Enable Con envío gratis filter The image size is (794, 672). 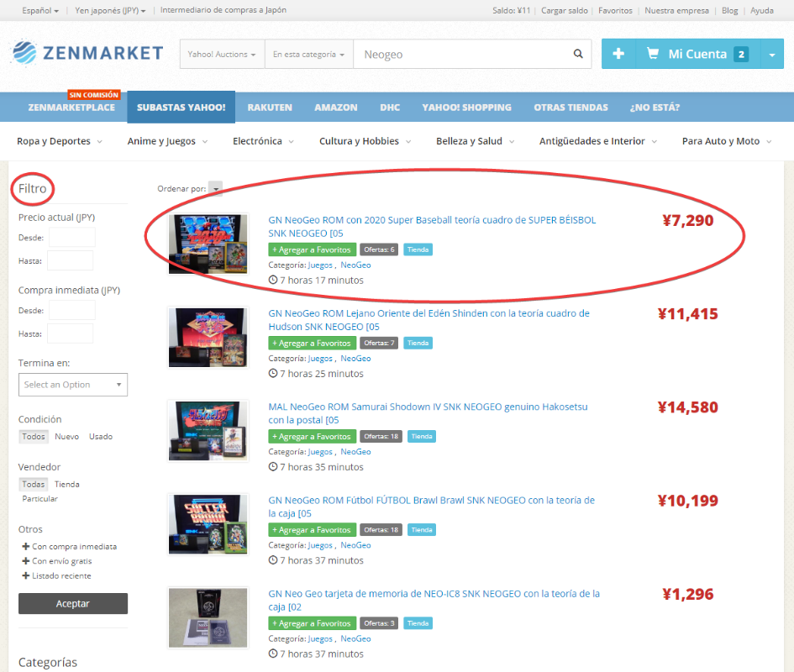(x=57, y=561)
